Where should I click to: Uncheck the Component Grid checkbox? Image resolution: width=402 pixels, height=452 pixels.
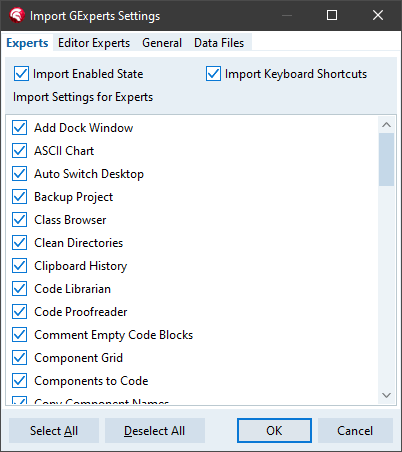point(20,358)
